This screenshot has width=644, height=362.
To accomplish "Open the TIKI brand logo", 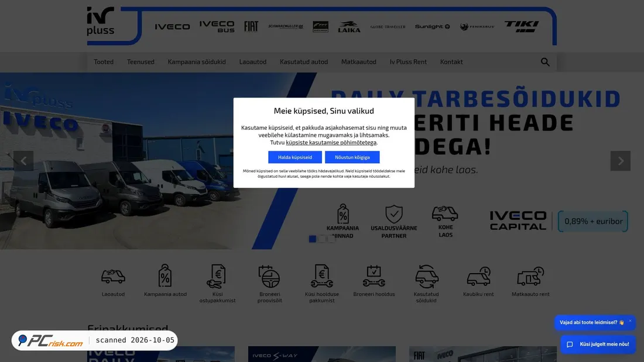I will click(x=522, y=27).
